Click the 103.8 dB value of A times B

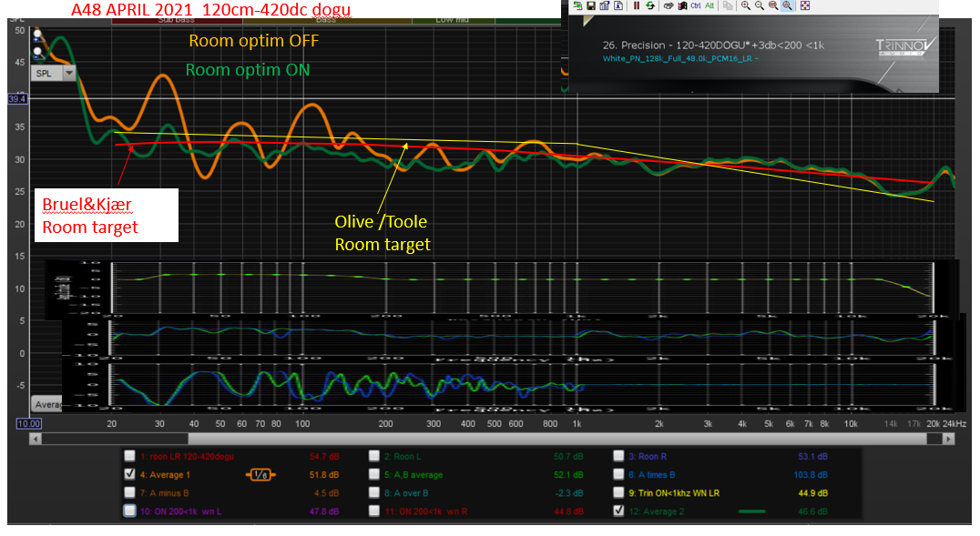coord(811,475)
